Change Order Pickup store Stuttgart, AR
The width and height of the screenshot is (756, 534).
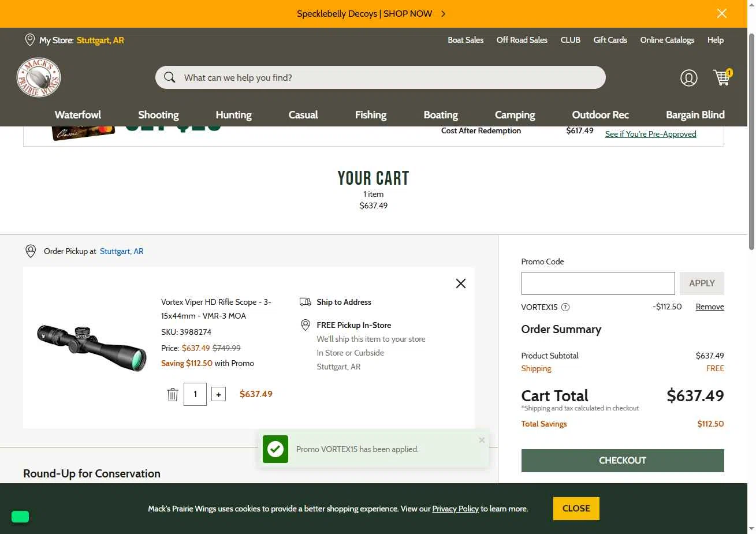pos(122,251)
